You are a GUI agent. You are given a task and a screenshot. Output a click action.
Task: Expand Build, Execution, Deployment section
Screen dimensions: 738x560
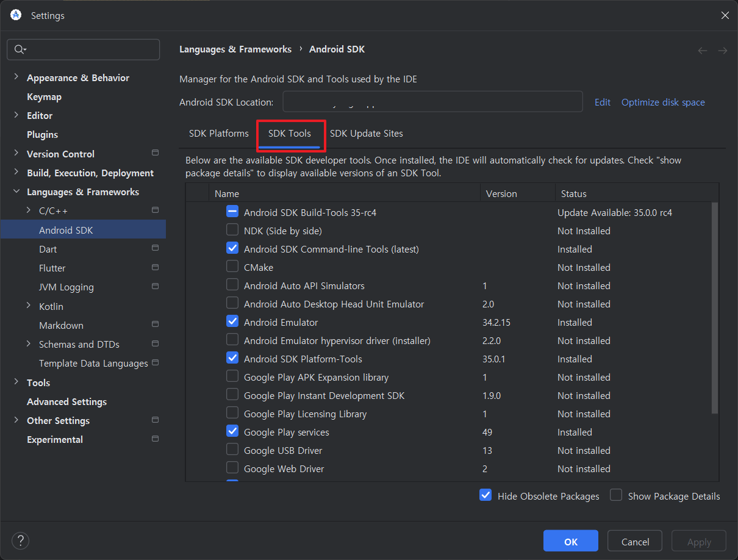(16, 173)
